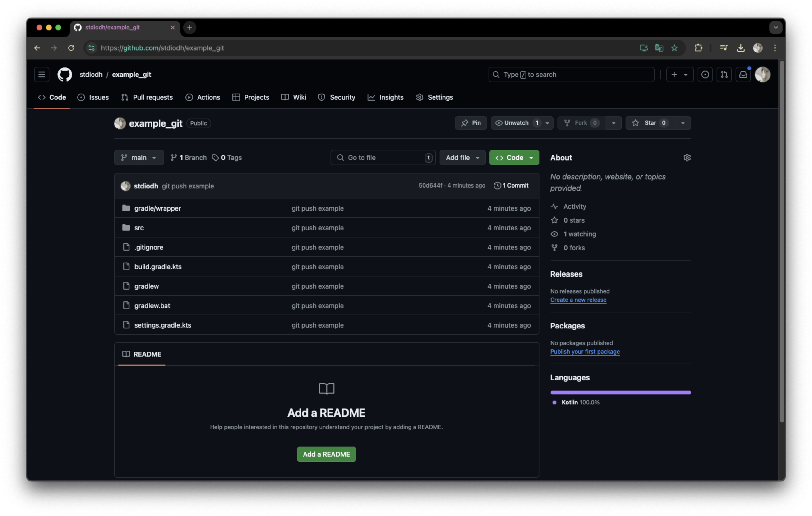Open the notifications inbox icon

[743, 75]
